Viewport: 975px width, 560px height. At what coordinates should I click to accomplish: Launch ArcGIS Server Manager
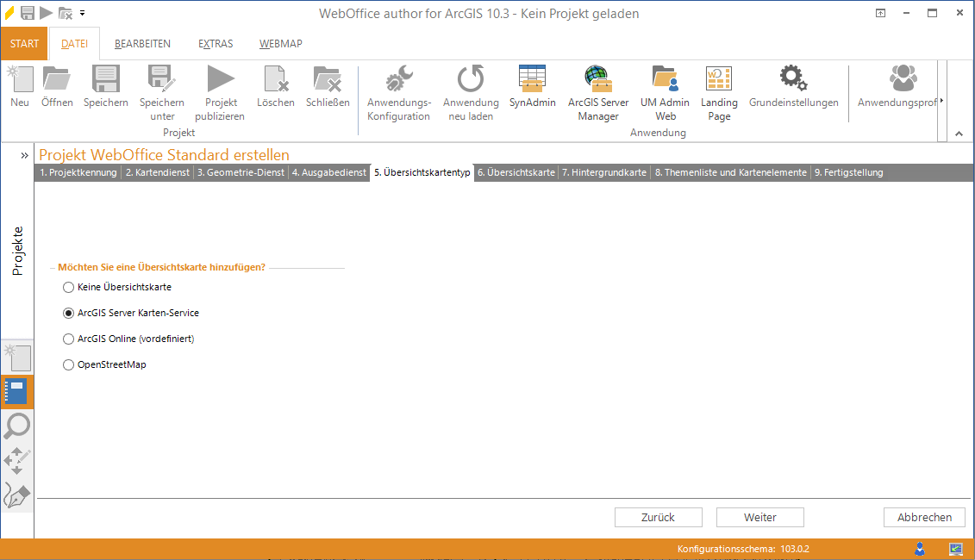[x=597, y=93]
